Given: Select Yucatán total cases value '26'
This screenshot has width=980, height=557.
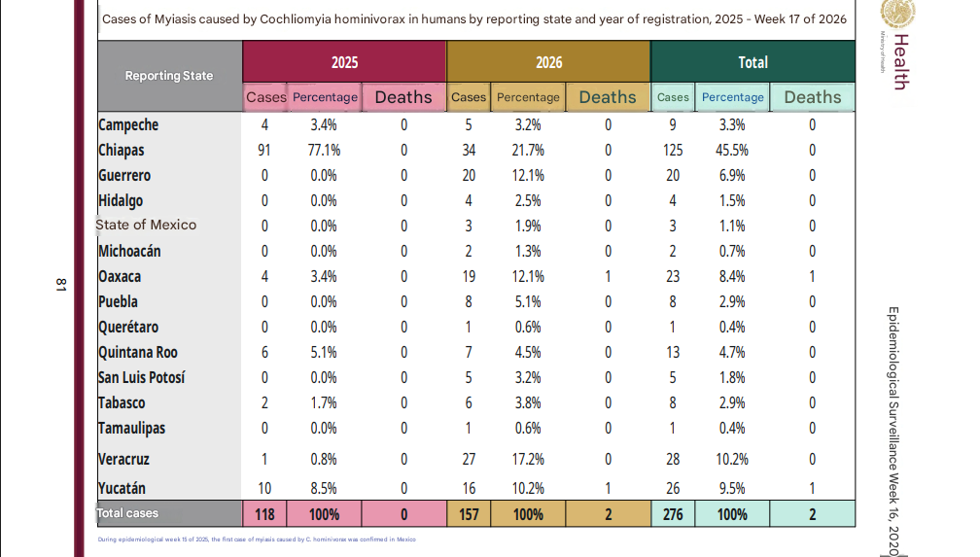Looking at the screenshot, I should 673,488.
